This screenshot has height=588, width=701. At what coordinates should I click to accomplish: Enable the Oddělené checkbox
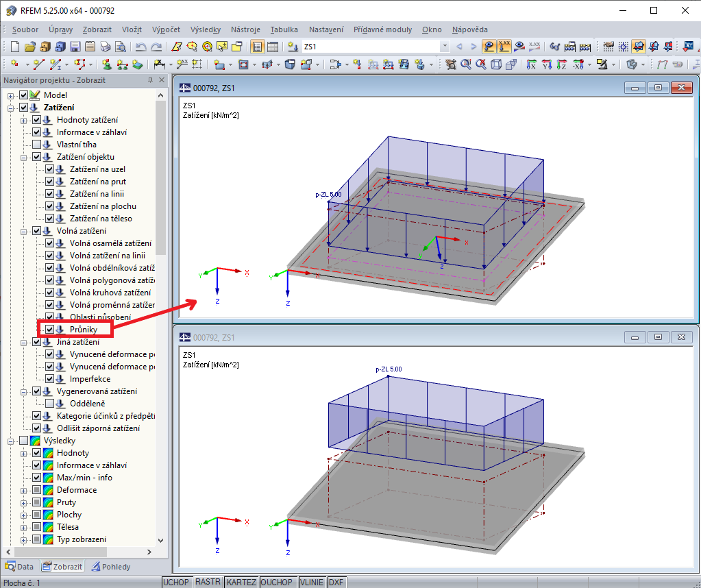point(49,404)
